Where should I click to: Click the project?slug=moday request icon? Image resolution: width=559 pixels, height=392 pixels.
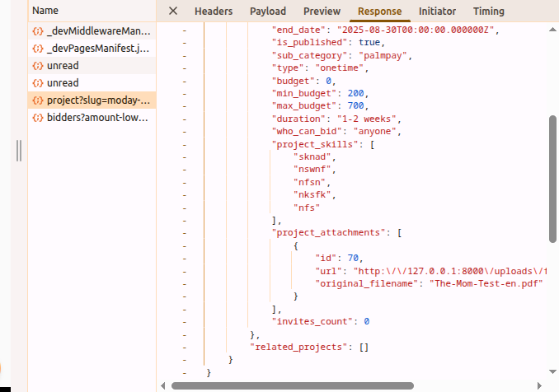pyautogui.click(x=37, y=100)
